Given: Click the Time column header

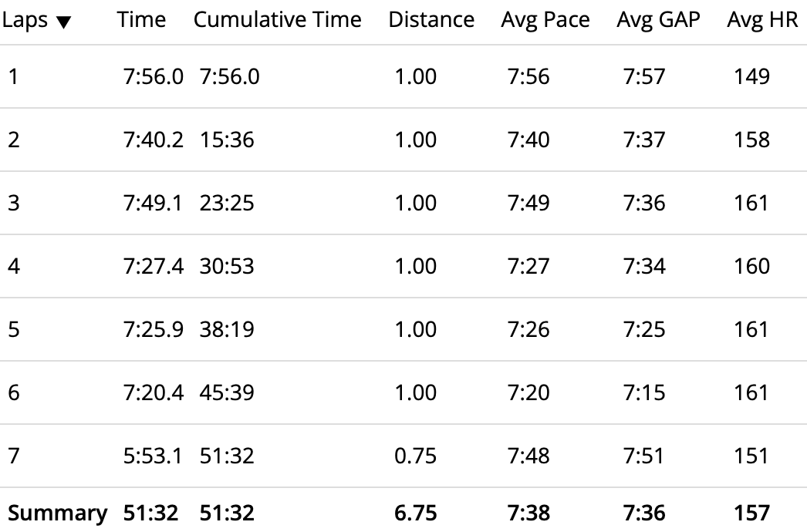Looking at the screenshot, I should point(141,20).
